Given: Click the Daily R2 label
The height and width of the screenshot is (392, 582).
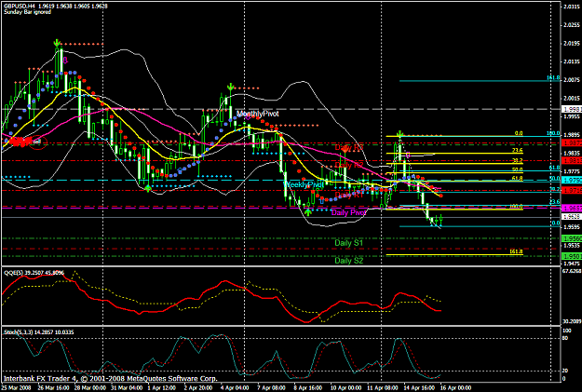Looking at the screenshot, I should [349, 165].
